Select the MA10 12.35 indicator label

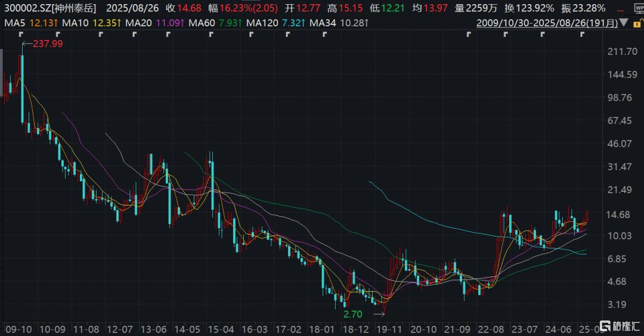[92, 23]
